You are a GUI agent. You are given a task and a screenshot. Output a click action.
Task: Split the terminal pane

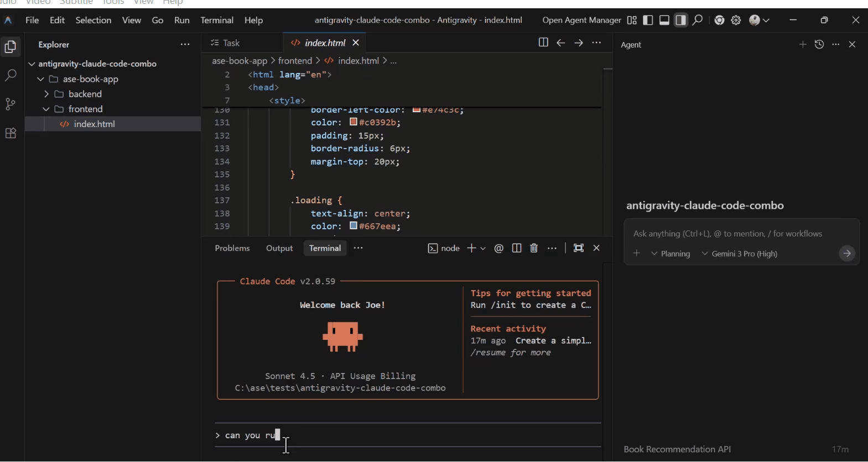(x=517, y=249)
